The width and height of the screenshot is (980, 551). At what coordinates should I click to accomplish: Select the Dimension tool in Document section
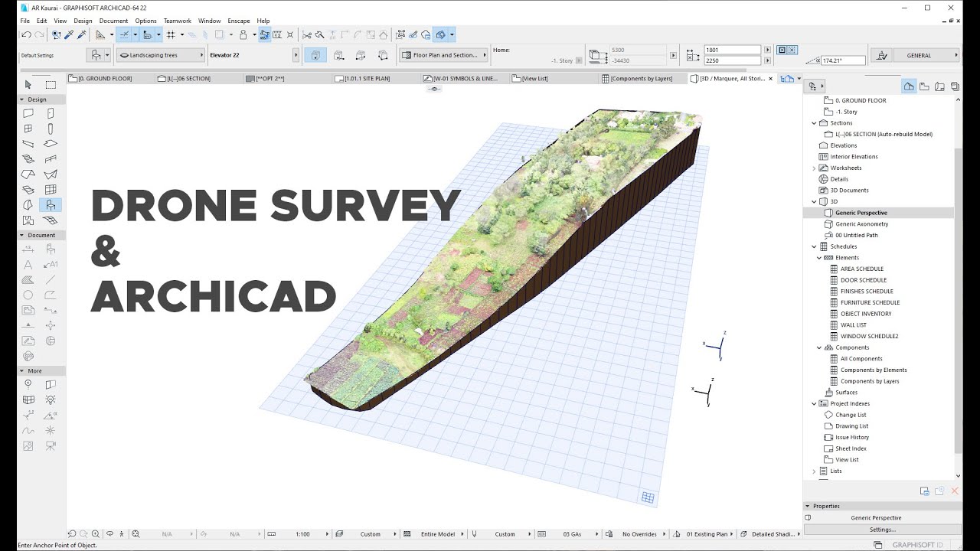[x=28, y=249]
